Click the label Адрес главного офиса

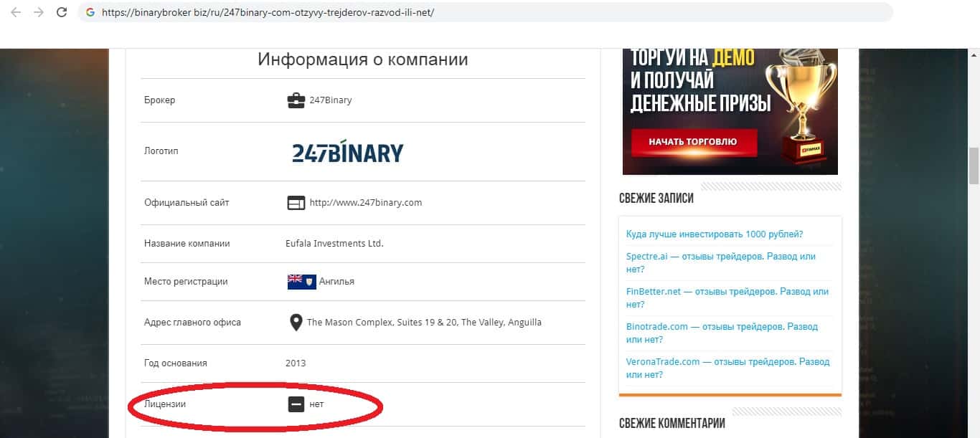click(x=192, y=323)
